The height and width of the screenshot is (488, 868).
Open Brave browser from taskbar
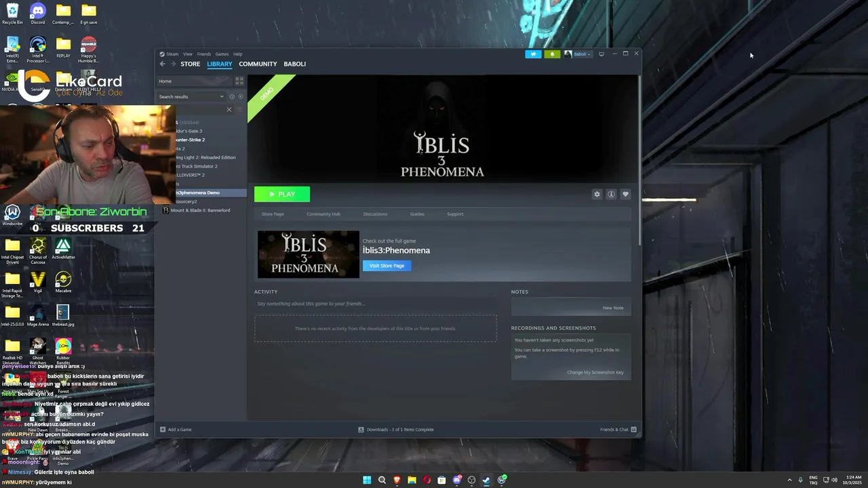pyautogui.click(x=397, y=480)
